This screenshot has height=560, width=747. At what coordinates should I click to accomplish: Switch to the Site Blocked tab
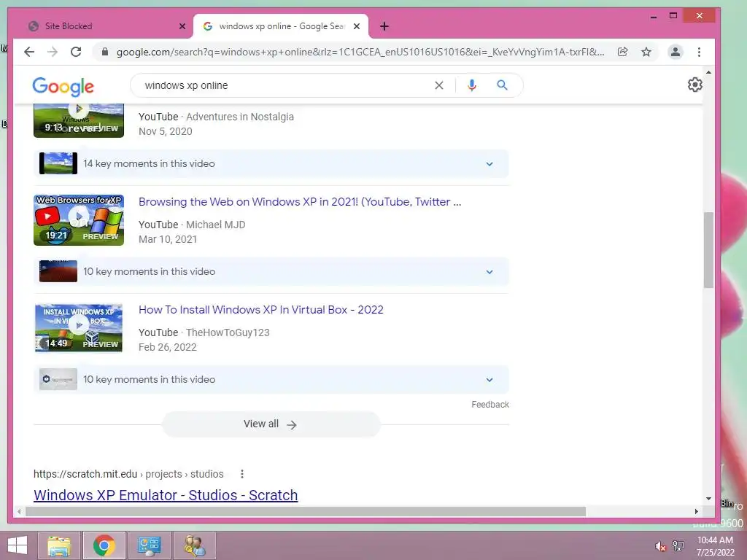pyautogui.click(x=104, y=26)
